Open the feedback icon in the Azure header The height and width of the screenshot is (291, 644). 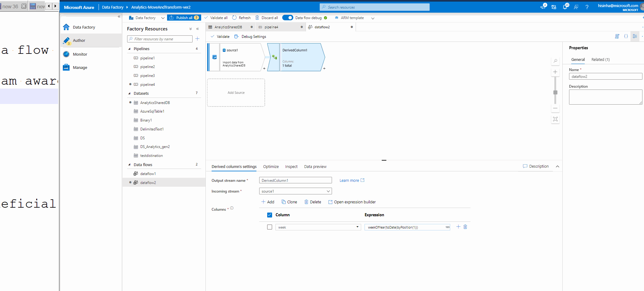pyautogui.click(x=576, y=7)
